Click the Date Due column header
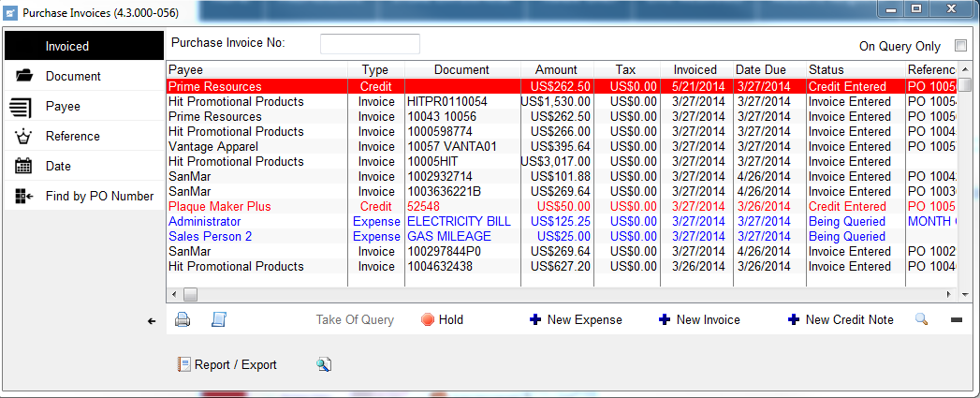 [768, 69]
